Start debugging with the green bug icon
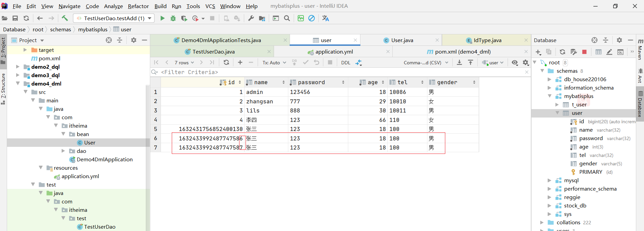This screenshot has width=644, height=231. tap(173, 18)
